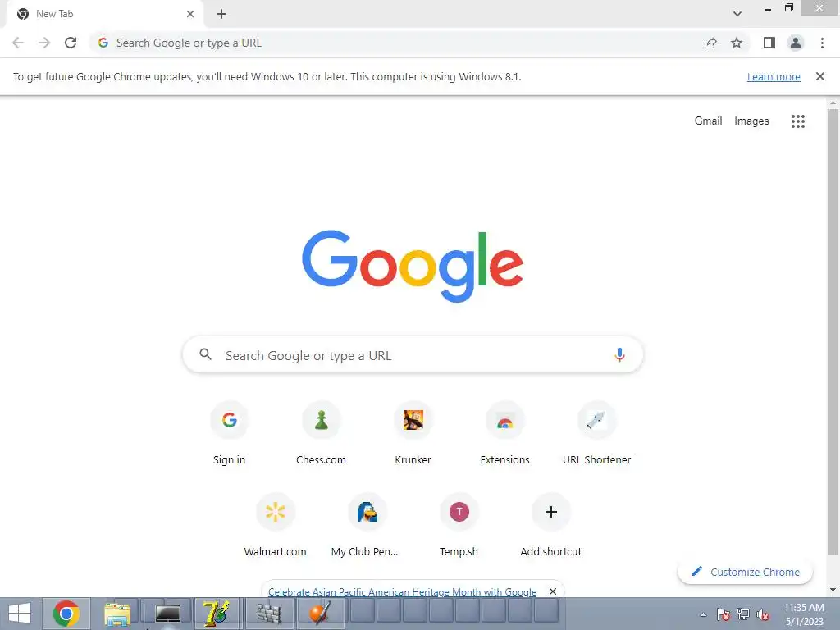Click the Google search box

point(413,355)
